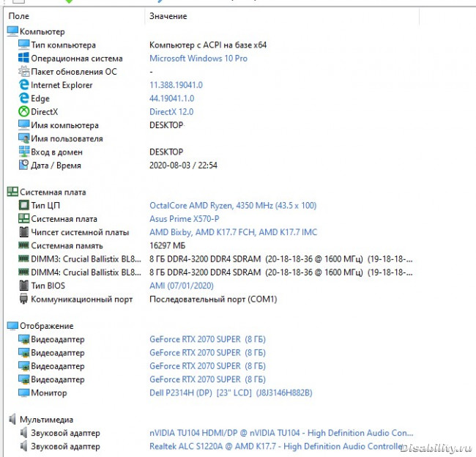Click the Internet Explorer icon
This screenshot has width=476, height=457.
pyautogui.click(x=23, y=85)
